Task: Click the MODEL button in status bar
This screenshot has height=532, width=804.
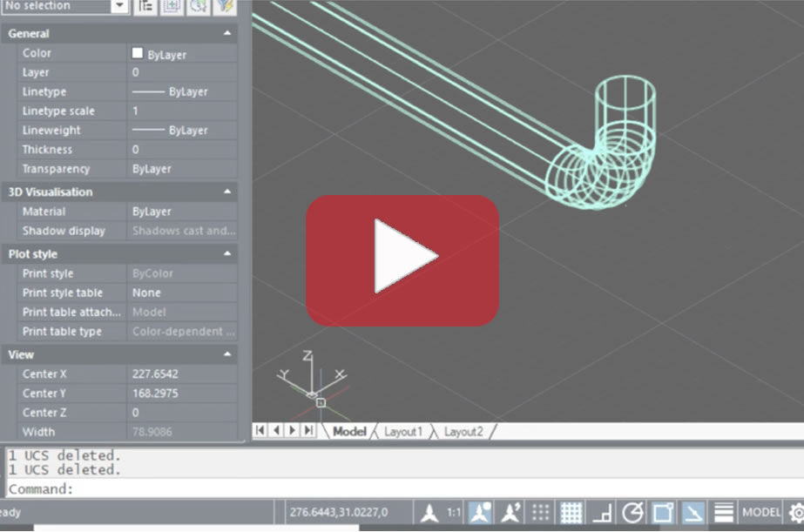Action: pyautogui.click(x=761, y=512)
